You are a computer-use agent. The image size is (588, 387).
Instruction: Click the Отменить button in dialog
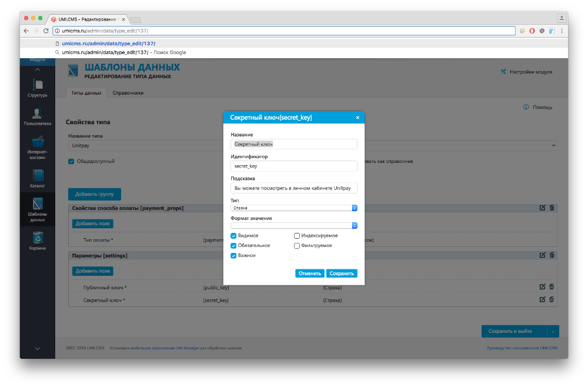point(309,273)
